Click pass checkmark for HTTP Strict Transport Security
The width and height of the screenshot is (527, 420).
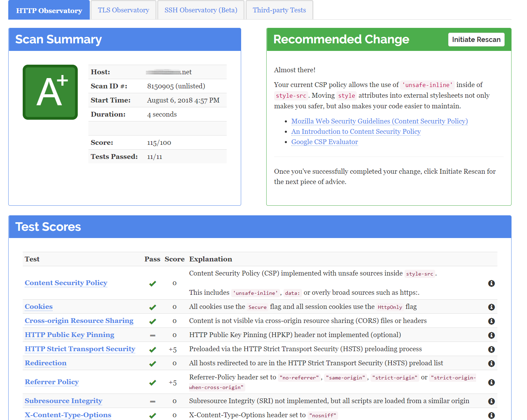point(152,349)
